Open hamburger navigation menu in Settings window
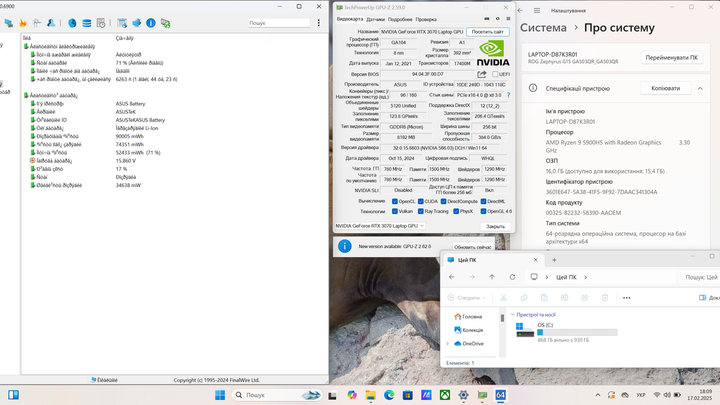720x405 pixels. coord(537,11)
